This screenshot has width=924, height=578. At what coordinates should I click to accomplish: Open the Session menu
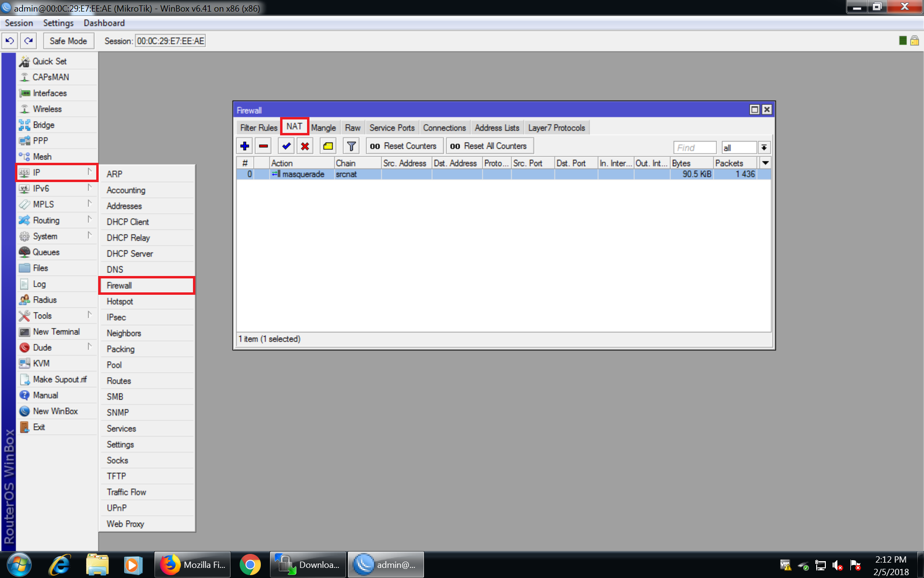click(19, 23)
